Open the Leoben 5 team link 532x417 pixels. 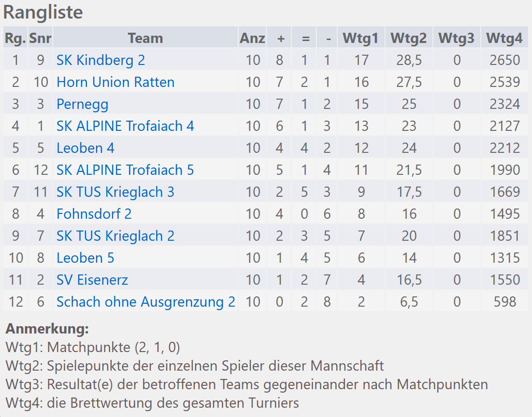(x=85, y=258)
